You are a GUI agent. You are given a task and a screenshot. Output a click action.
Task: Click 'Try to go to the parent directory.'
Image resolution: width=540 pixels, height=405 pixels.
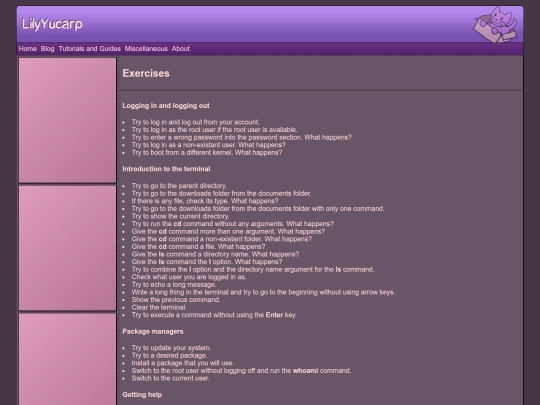tap(179, 186)
